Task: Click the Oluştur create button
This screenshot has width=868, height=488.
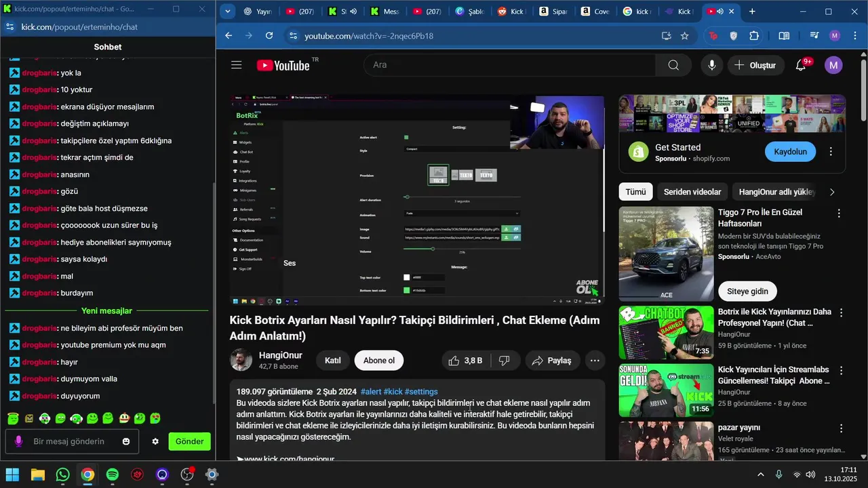Action: [x=755, y=65]
